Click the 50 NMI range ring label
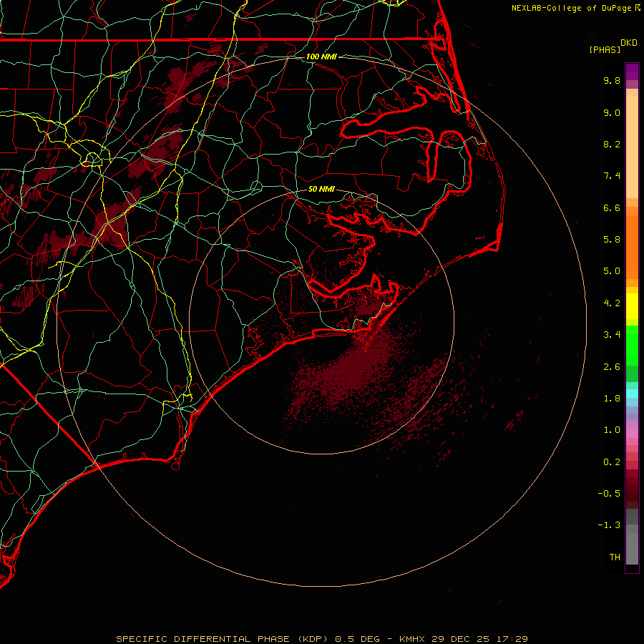 [x=321, y=189]
